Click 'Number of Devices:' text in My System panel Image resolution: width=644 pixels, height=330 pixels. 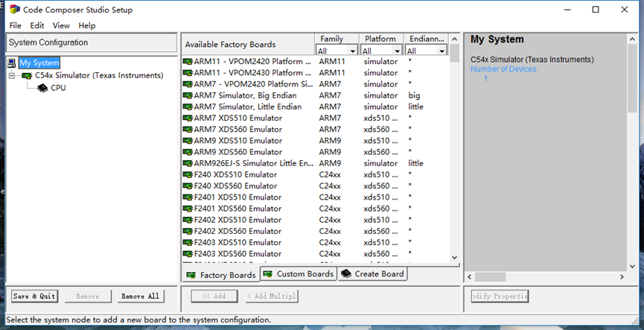(x=504, y=69)
